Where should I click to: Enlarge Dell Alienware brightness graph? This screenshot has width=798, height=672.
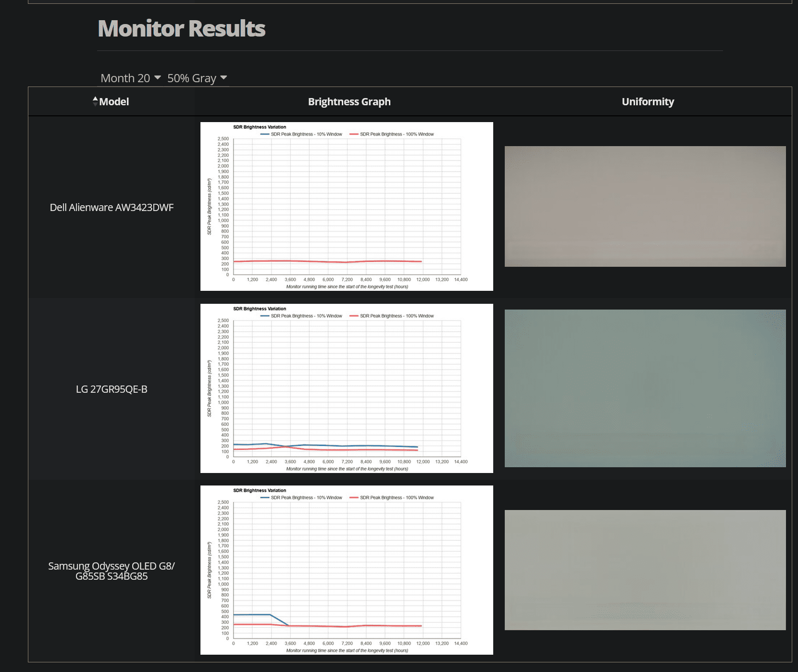(x=347, y=206)
